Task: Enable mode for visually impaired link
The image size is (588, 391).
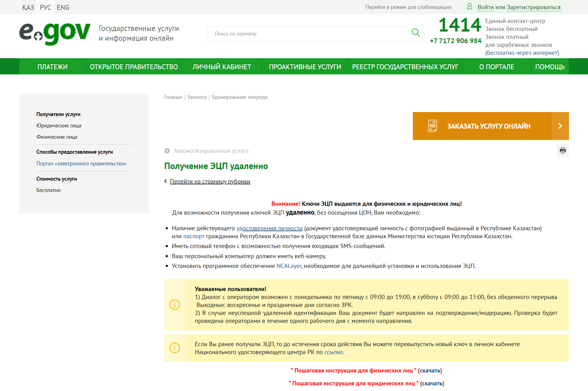Action: pyautogui.click(x=409, y=7)
